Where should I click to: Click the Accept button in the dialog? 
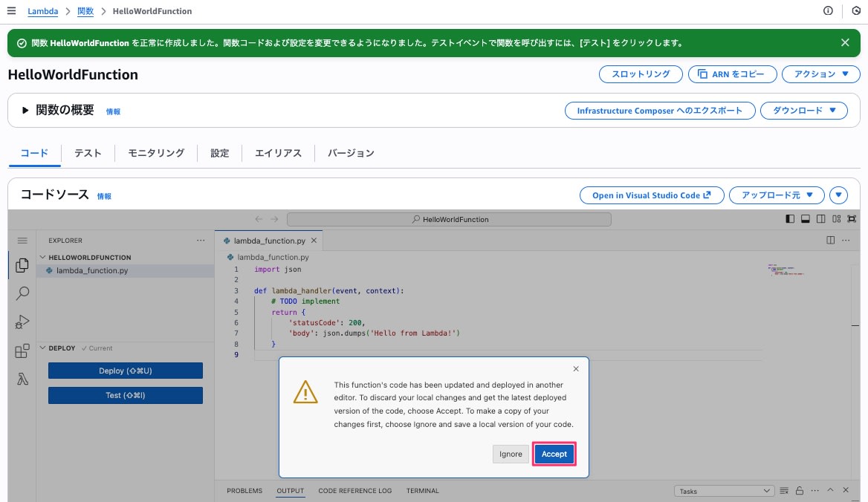coord(554,454)
